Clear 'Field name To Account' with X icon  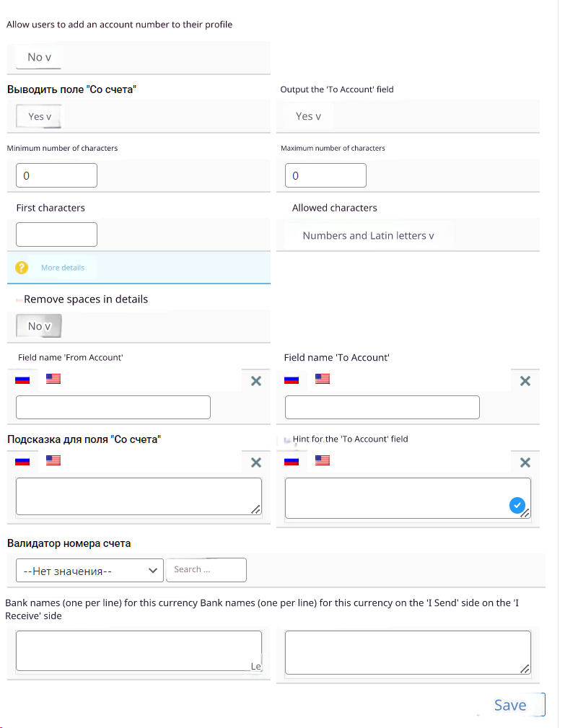pos(525,381)
